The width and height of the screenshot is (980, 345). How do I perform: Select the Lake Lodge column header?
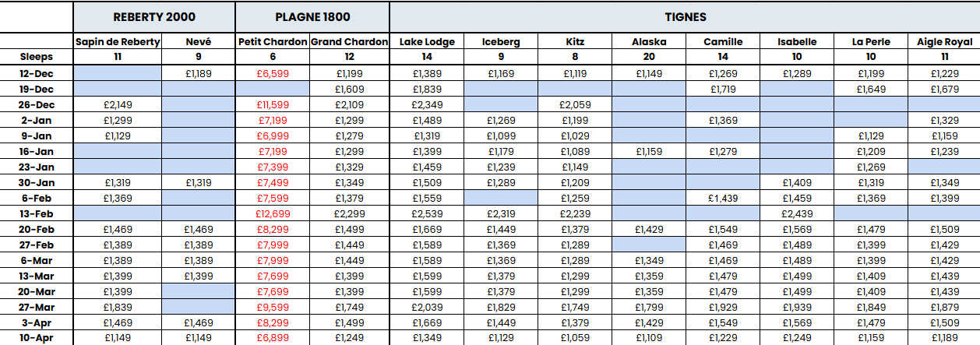point(427,42)
